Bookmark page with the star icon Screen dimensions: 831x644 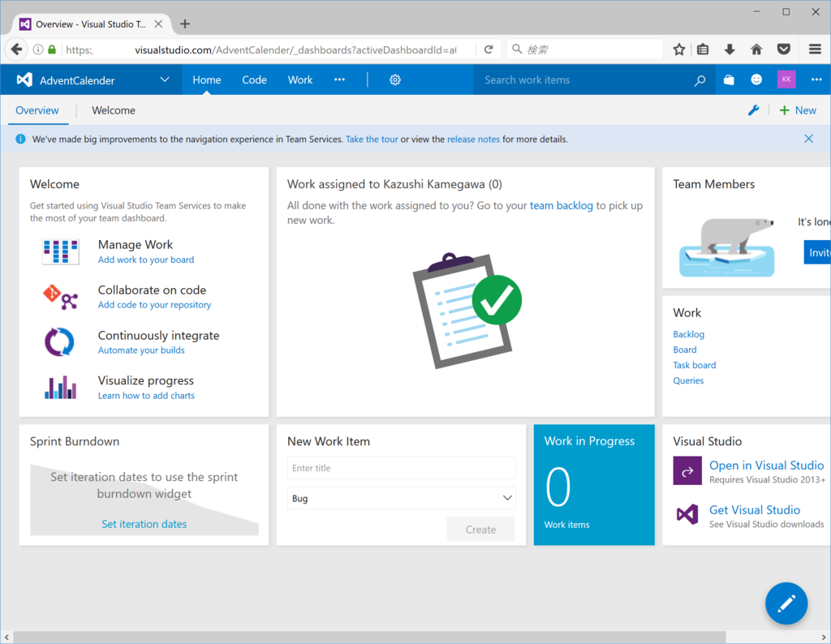point(679,49)
